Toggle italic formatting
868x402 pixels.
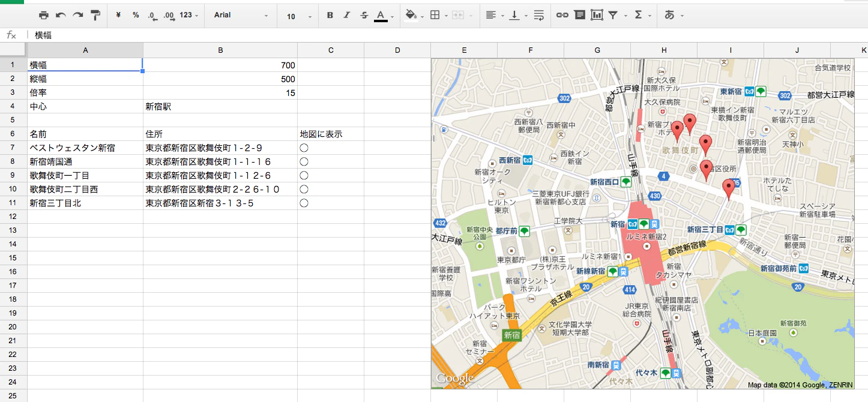click(x=346, y=16)
